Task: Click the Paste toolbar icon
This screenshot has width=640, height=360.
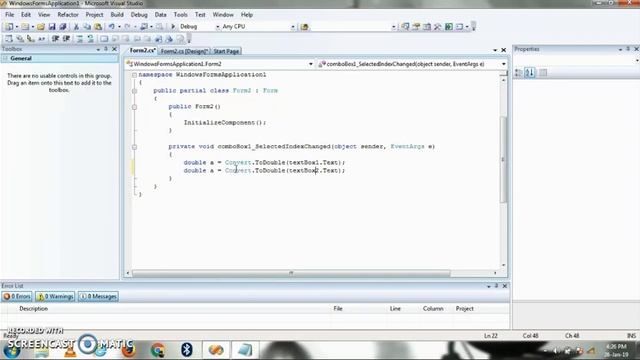Action: tap(98, 27)
